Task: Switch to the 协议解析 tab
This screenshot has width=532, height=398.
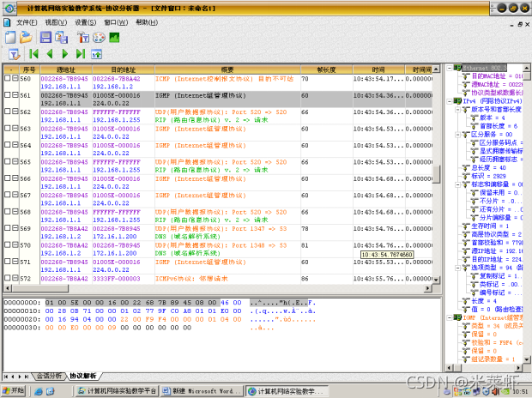Action: click(x=82, y=376)
